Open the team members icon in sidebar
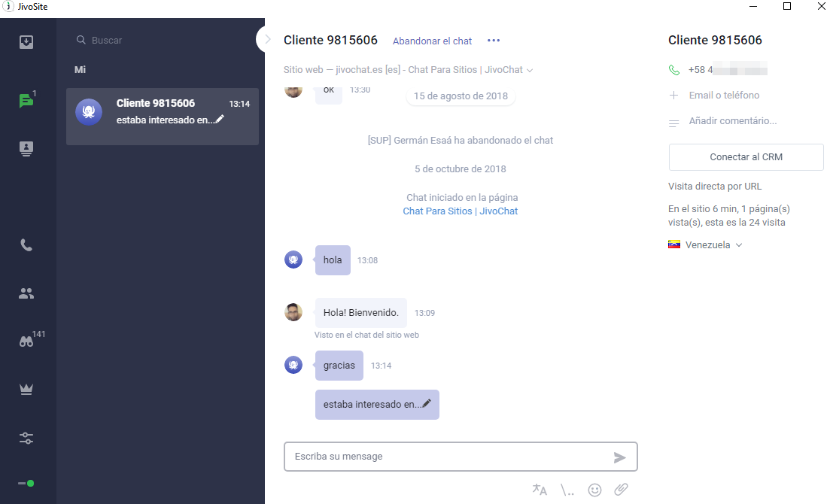The width and height of the screenshot is (836, 504). coord(26,293)
